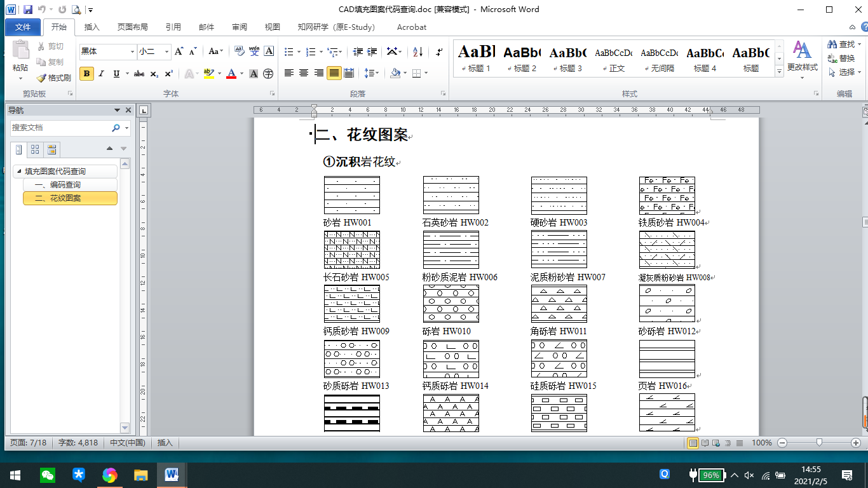Open the font size dropdown

(167, 51)
